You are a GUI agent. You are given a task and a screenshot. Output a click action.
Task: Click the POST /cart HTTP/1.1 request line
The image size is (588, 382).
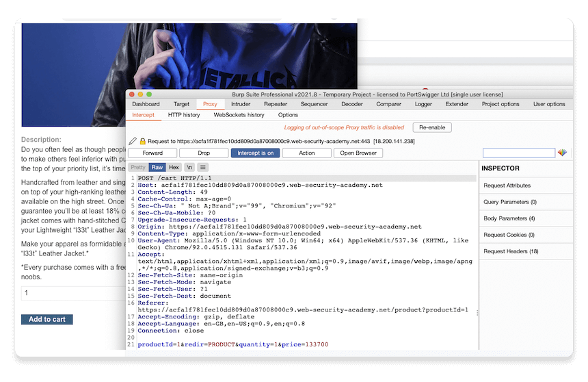pos(175,178)
